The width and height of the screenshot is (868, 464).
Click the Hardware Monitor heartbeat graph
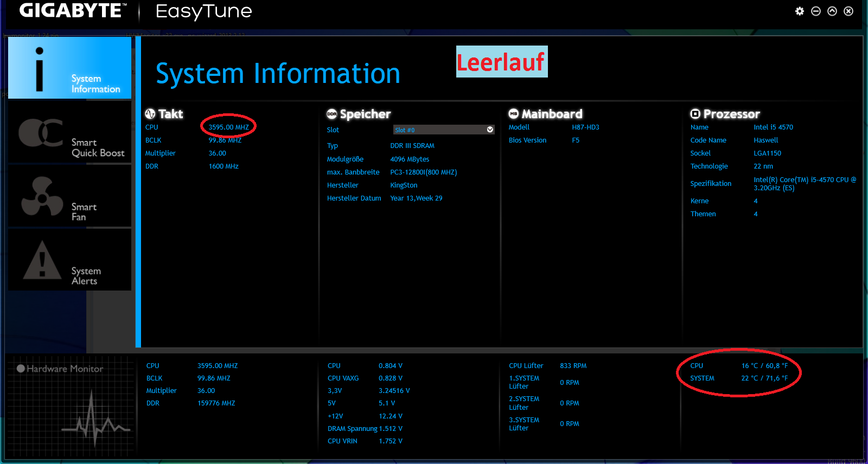tap(95, 417)
